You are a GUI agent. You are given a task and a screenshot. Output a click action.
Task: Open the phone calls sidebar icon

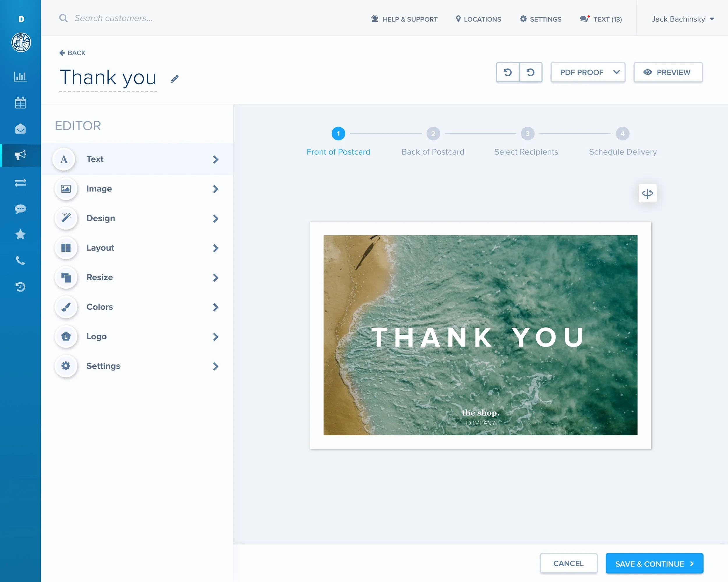20,260
